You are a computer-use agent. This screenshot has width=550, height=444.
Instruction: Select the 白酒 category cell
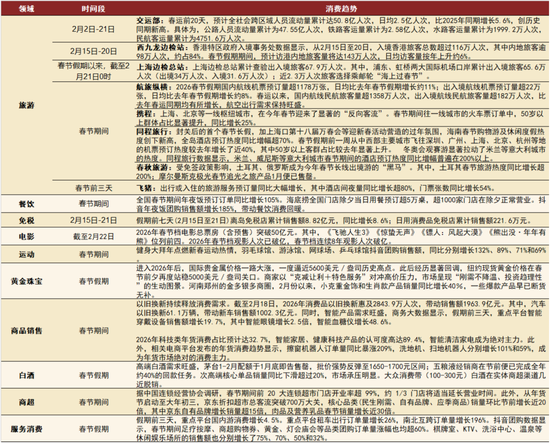[x=26, y=375]
